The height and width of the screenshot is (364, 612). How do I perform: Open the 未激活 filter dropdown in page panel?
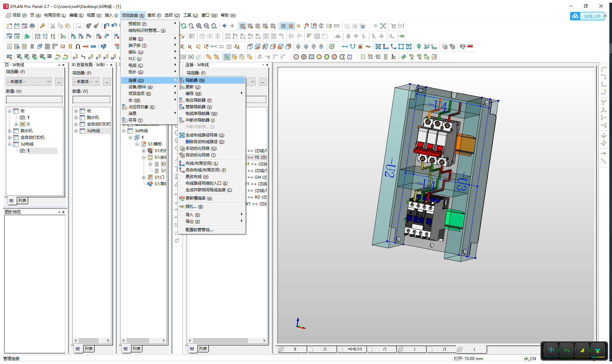29,82
